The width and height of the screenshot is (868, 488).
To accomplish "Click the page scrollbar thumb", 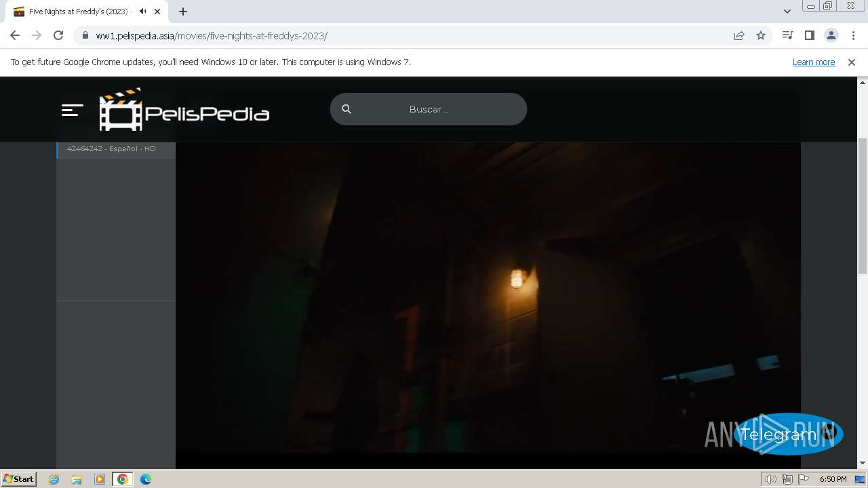I will pyautogui.click(x=863, y=205).
